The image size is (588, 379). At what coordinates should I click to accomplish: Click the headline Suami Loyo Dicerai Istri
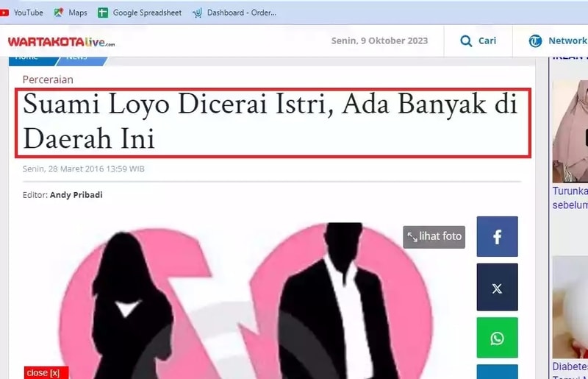pyautogui.click(x=270, y=121)
